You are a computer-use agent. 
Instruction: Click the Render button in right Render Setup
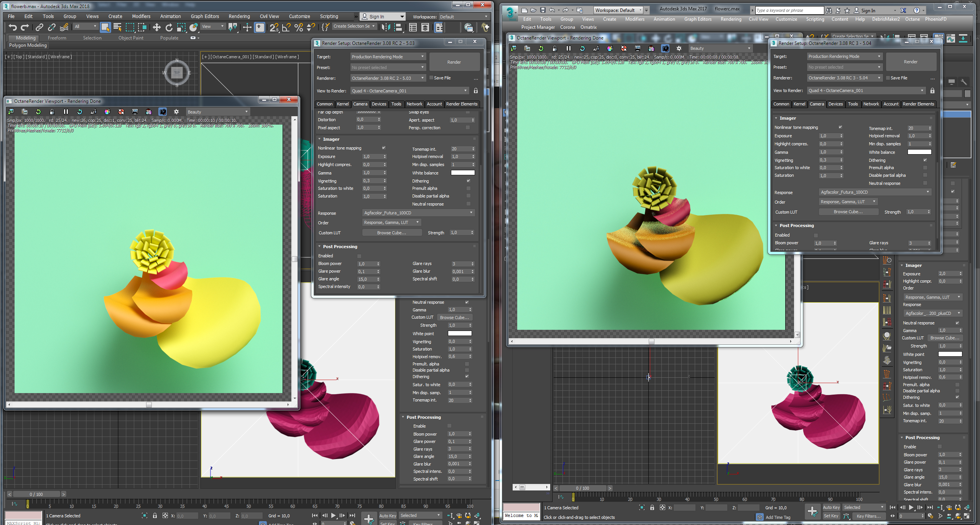click(x=911, y=62)
